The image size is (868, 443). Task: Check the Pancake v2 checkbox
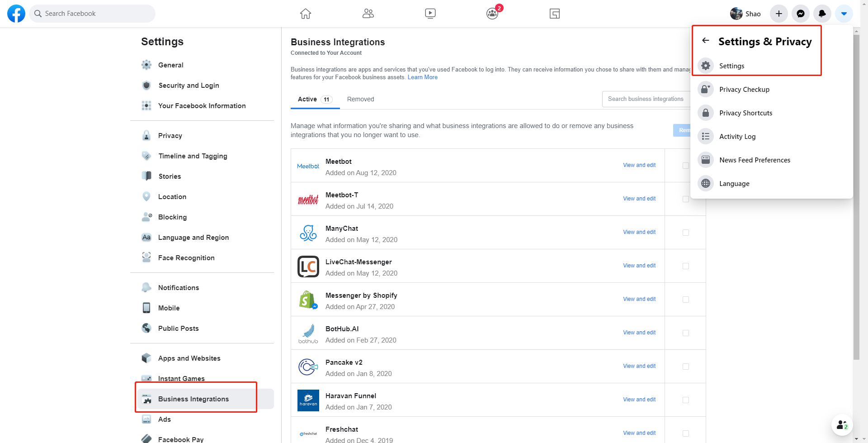coord(686,367)
